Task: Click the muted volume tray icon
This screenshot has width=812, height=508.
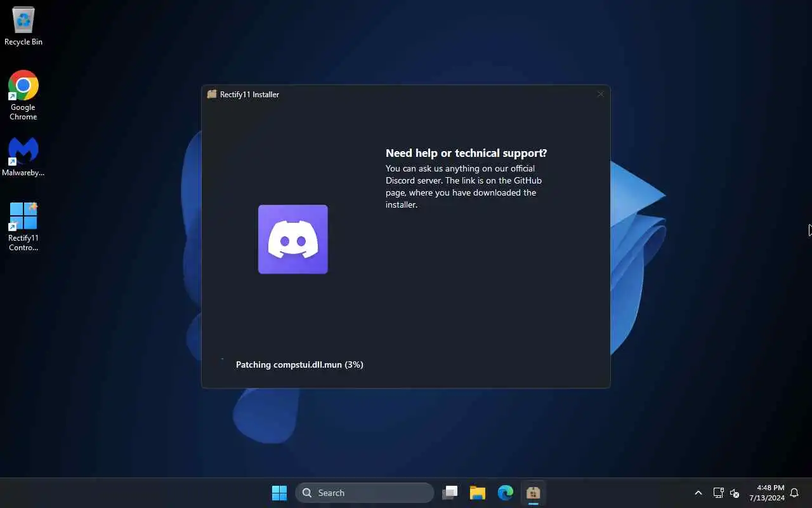Action: click(735, 493)
